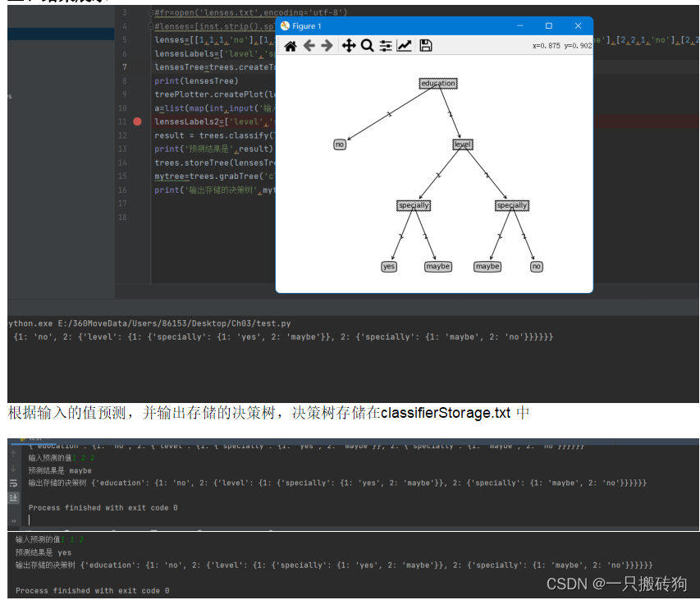
Task: Click the 'no' leaf directly under education
Action: click(340, 144)
